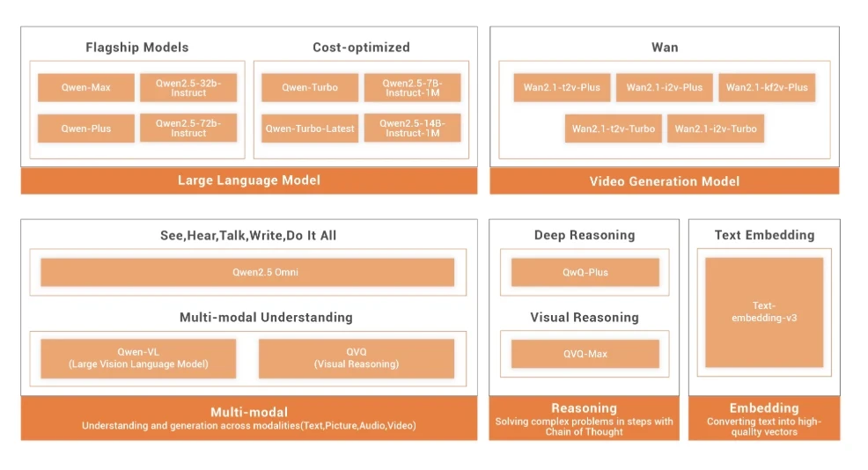Open the Qwen-Plus model tile

tap(86, 128)
